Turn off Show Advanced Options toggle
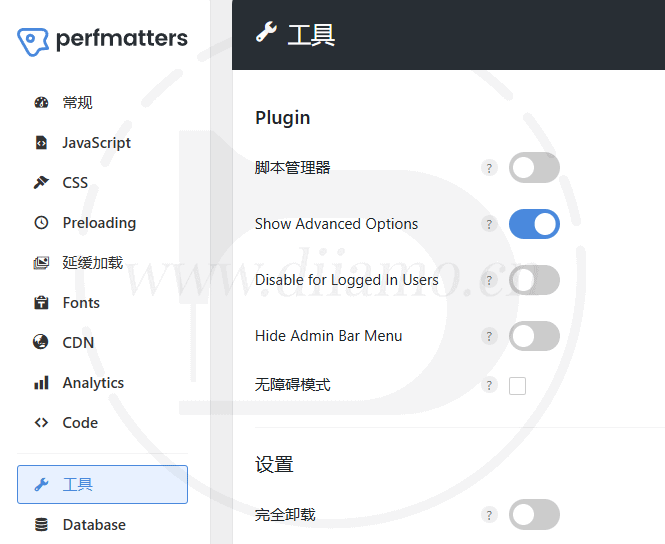 (x=534, y=224)
